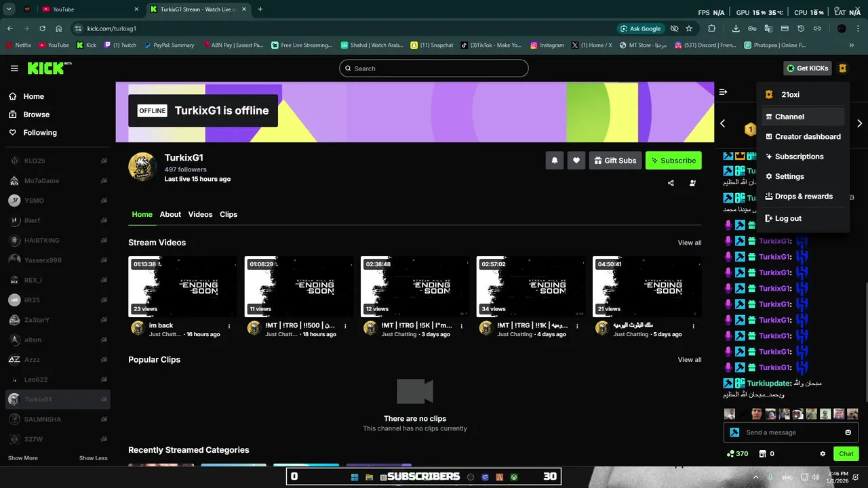Click the Kick logo
The image size is (868, 488).
[x=49, y=68]
